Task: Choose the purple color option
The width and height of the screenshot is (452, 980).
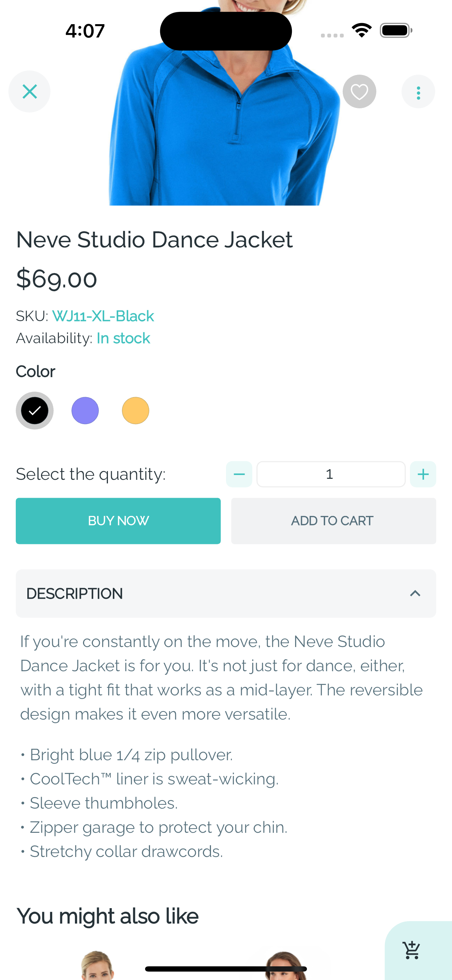Action: pyautogui.click(x=85, y=410)
